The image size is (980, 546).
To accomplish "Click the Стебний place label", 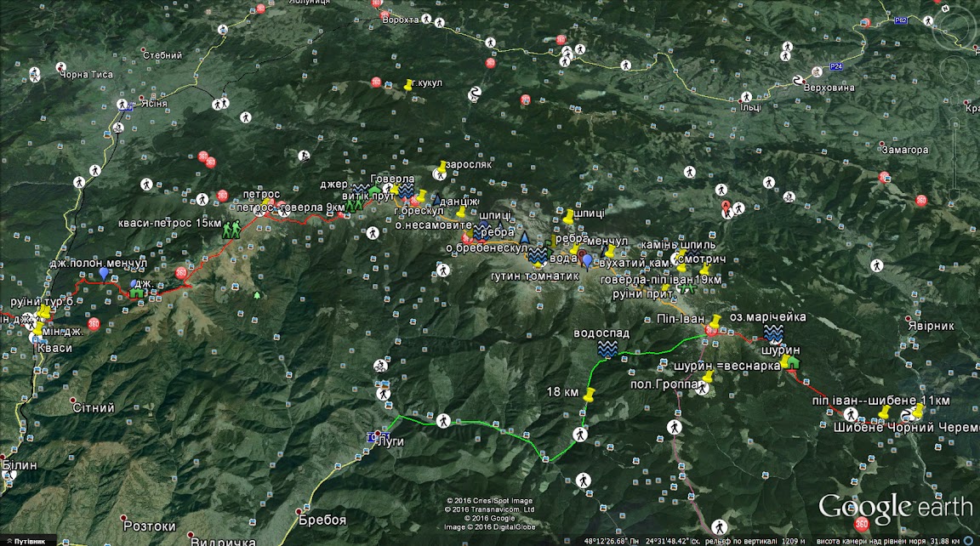I will [x=162, y=55].
